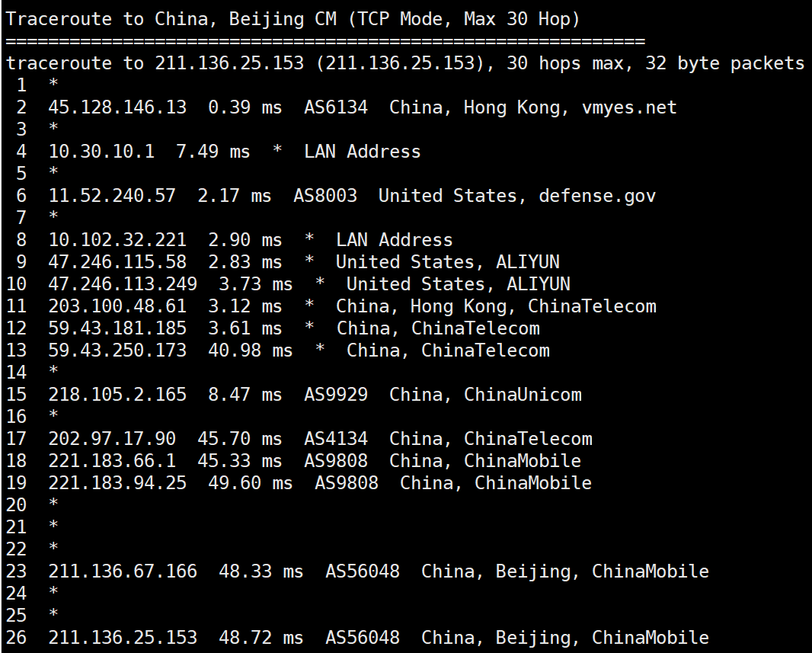This screenshot has width=812, height=653.
Task: Click the IP 47.246.115.58 on hop 9
Action: tap(117, 262)
